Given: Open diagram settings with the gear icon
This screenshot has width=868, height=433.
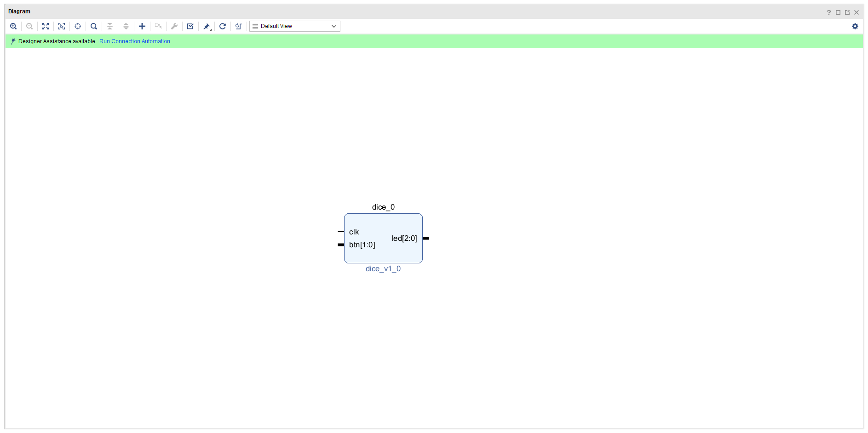Looking at the screenshot, I should tap(855, 26).
